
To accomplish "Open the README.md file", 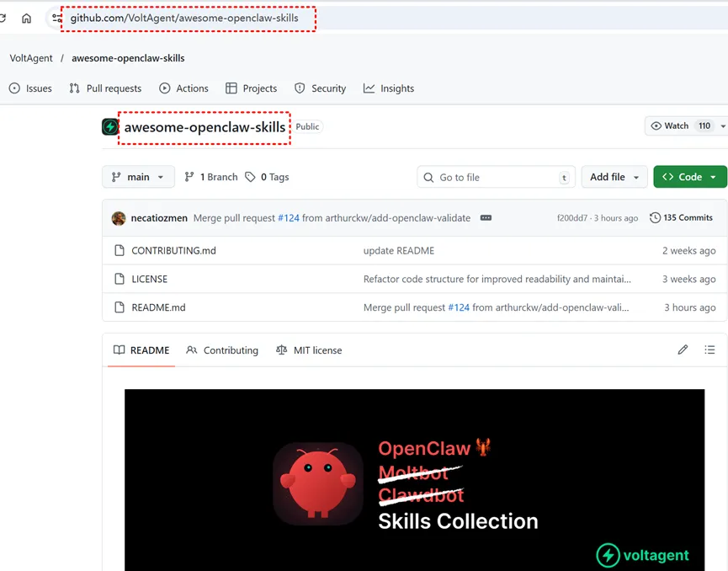I will (158, 307).
